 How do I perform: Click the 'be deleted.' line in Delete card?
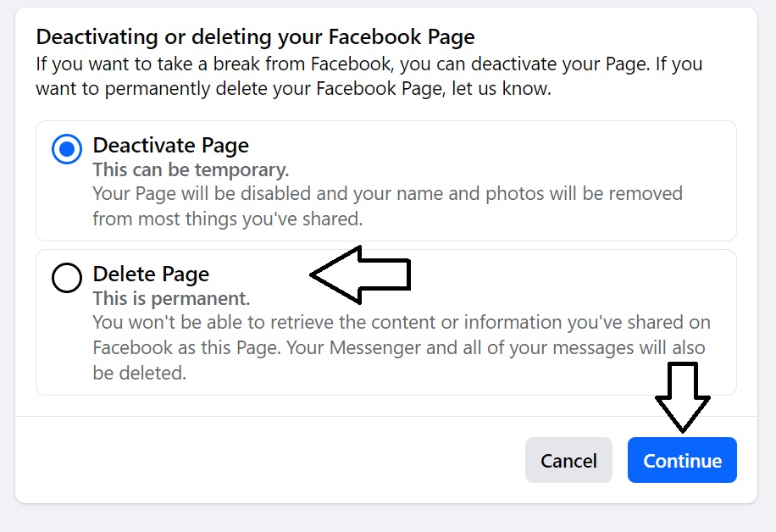tap(140, 373)
